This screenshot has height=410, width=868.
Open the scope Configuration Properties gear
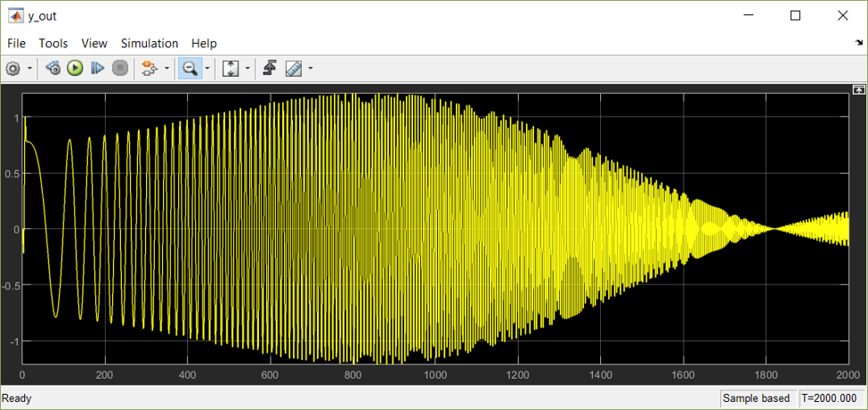click(x=13, y=69)
